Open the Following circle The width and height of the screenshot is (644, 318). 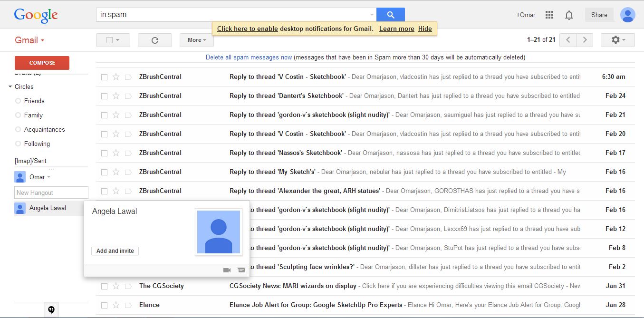pos(37,144)
